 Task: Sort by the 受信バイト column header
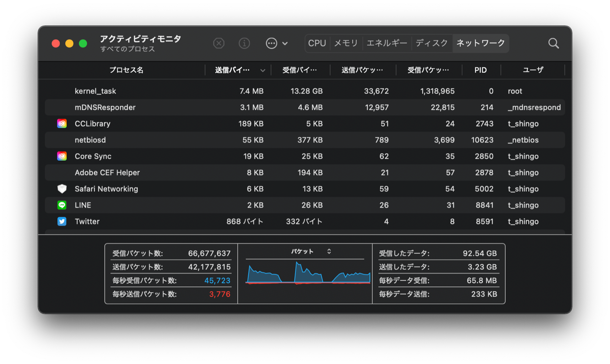[x=299, y=70]
